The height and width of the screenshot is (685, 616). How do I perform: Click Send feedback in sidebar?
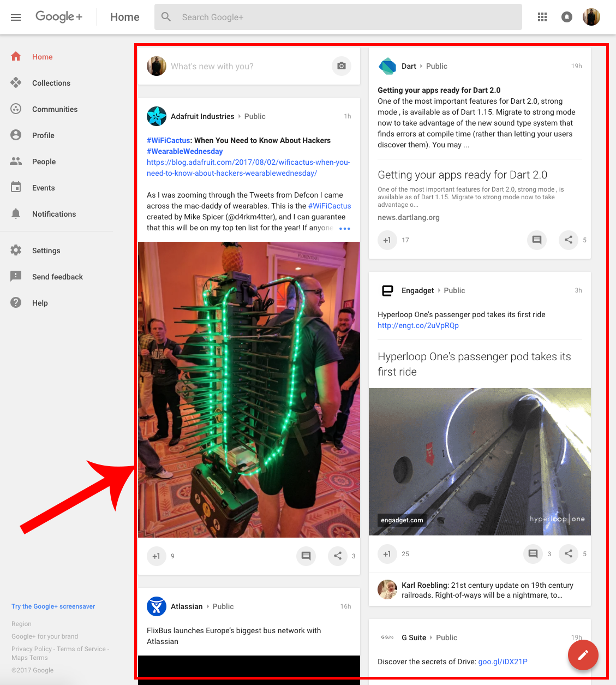[57, 277]
